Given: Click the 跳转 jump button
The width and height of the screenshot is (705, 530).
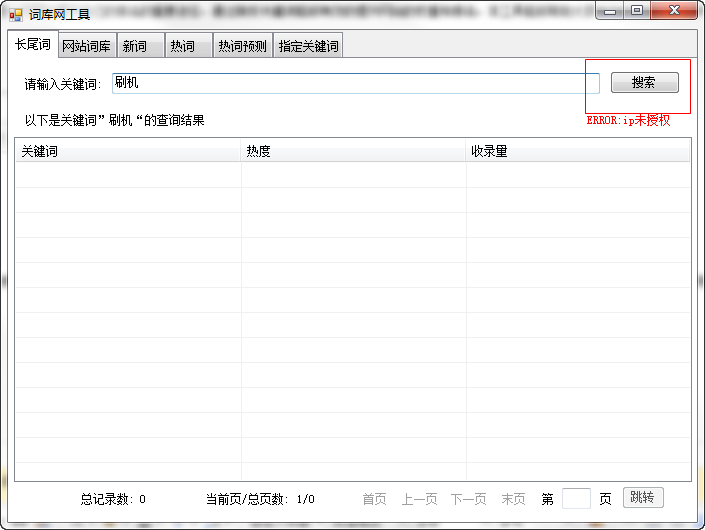Looking at the screenshot, I should [643, 498].
